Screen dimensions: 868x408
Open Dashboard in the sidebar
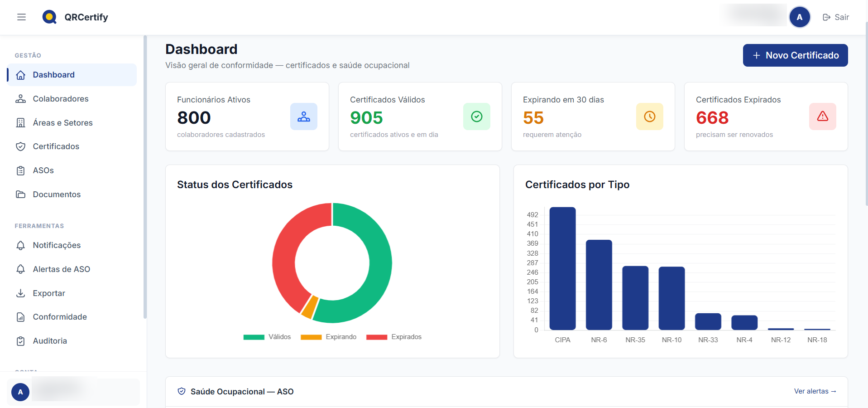pos(72,75)
